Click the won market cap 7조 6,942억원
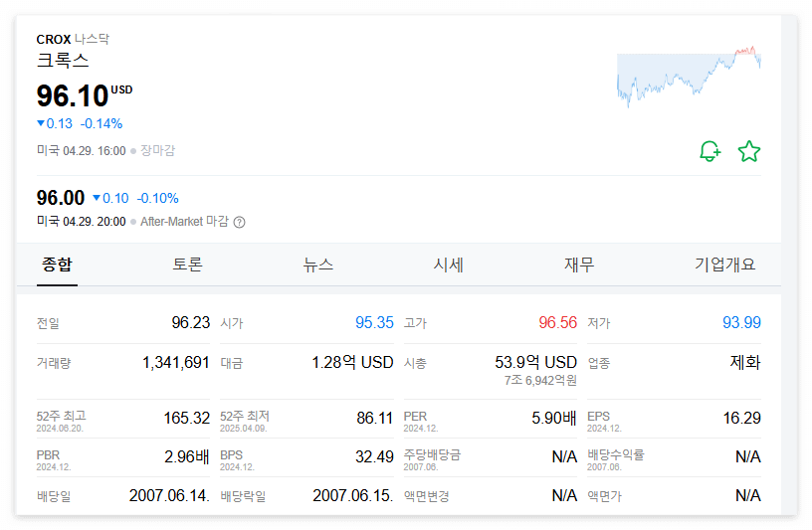This screenshot has height=530, width=812. [x=540, y=381]
